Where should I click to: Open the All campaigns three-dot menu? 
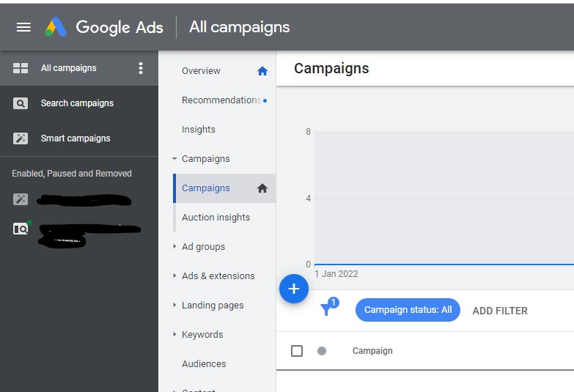pyautogui.click(x=141, y=68)
